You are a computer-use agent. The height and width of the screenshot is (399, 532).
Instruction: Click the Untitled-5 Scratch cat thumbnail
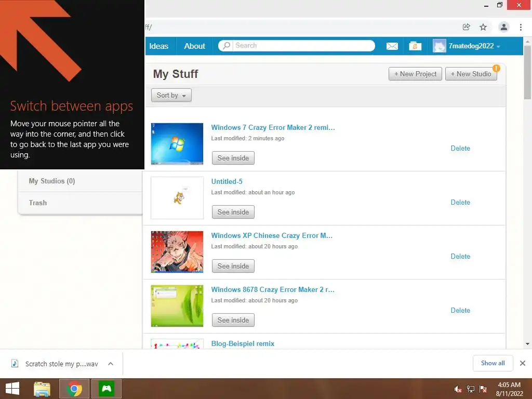177,198
